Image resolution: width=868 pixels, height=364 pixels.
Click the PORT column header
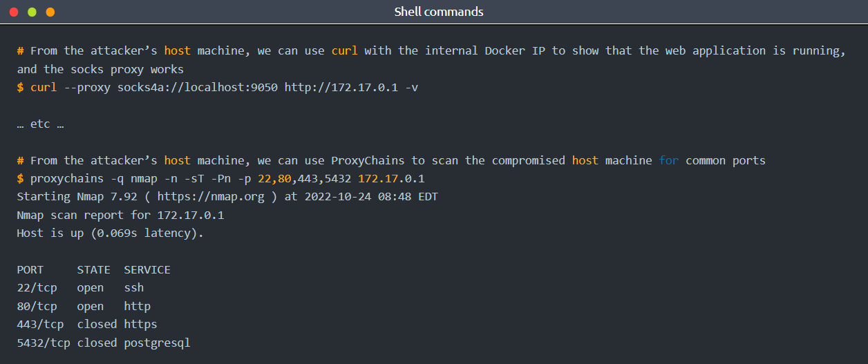click(x=30, y=269)
